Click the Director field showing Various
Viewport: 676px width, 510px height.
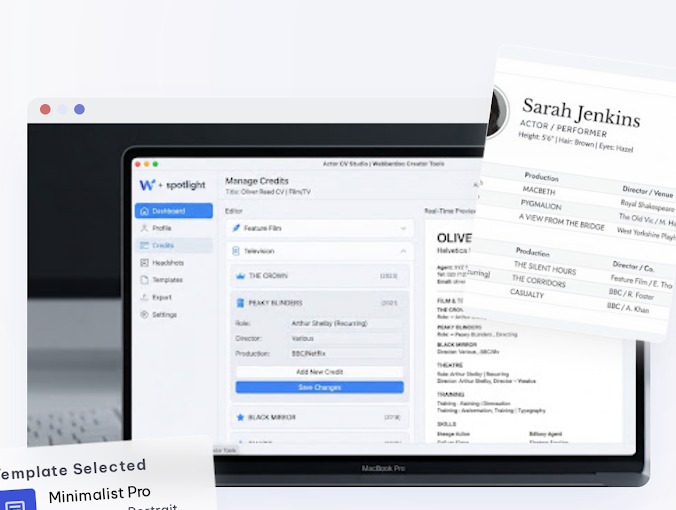[346, 338]
